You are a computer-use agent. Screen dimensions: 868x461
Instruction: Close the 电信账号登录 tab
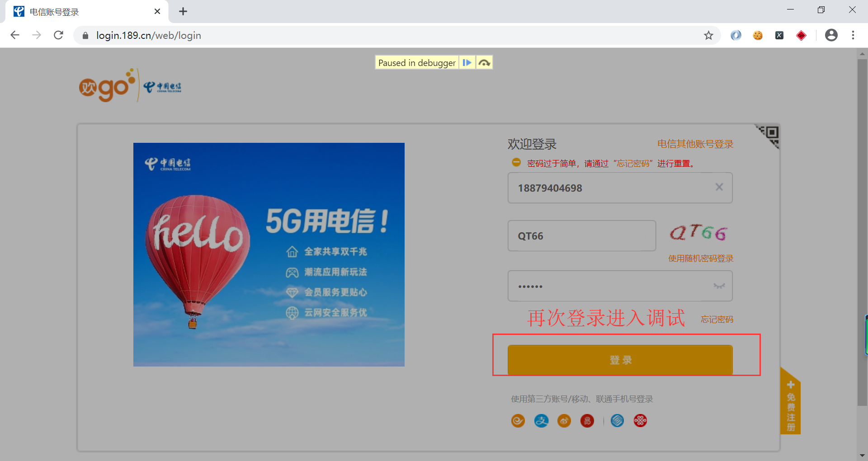(x=157, y=11)
